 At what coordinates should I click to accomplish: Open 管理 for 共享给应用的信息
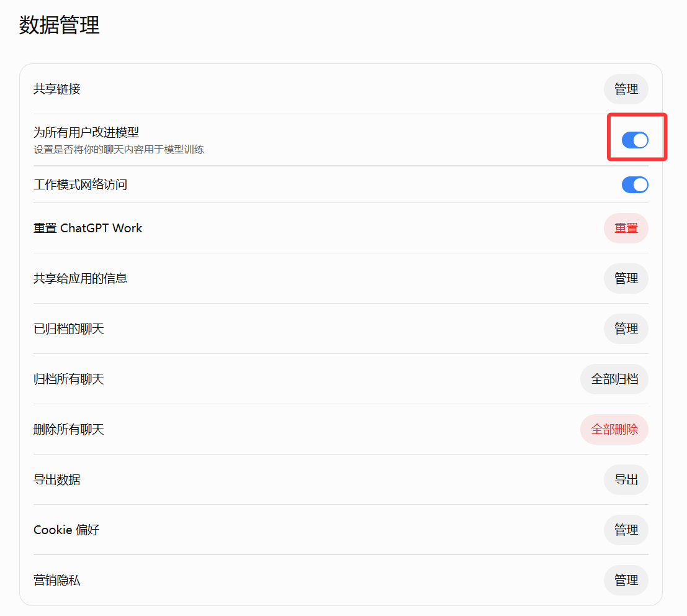point(626,278)
